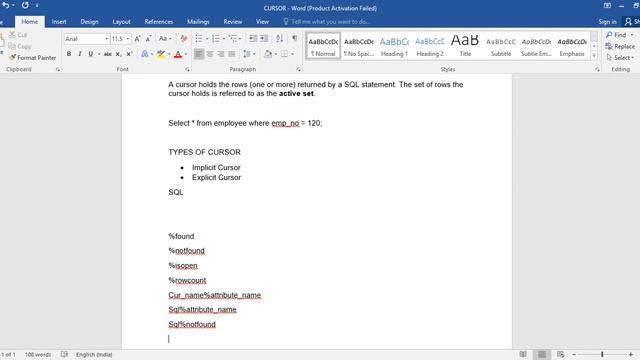Image resolution: width=640 pixels, height=360 pixels.
Task: Click English (India) language in status bar
Action: [94, 354]
